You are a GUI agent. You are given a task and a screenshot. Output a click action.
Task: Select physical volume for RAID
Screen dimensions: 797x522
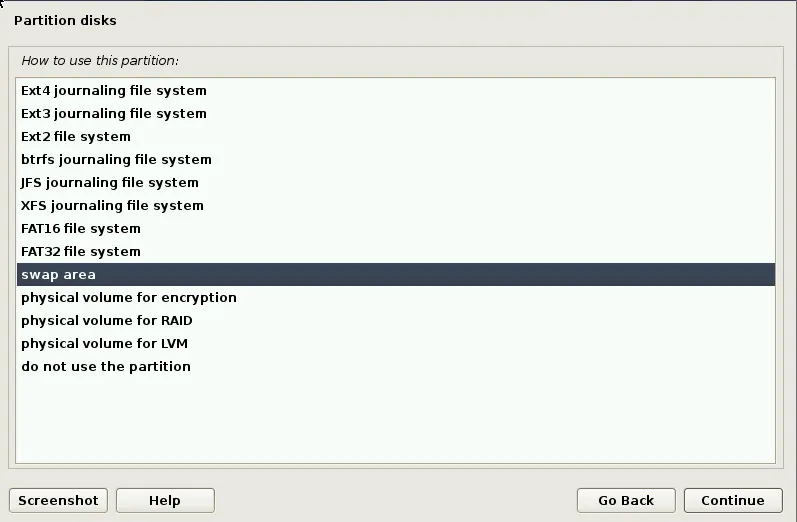[x=395, y=321]
